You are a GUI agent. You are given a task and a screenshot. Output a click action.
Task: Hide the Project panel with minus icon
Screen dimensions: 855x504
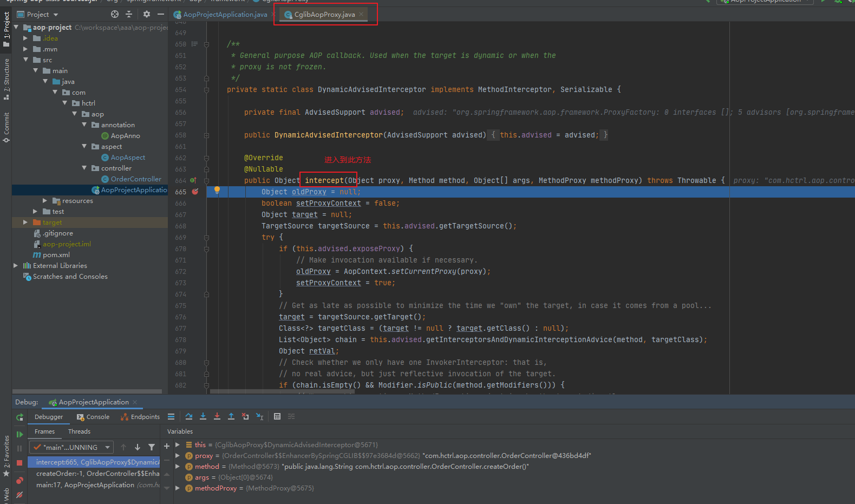(161, 14)
